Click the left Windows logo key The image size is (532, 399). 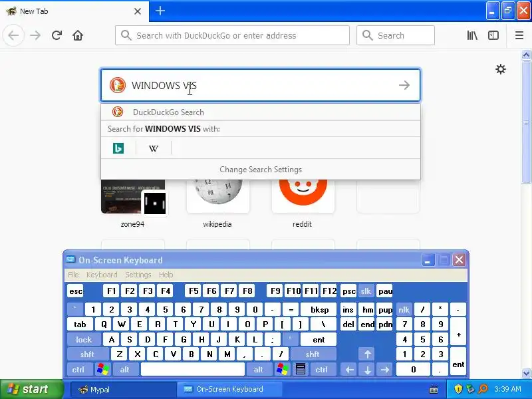click(103, 369)
